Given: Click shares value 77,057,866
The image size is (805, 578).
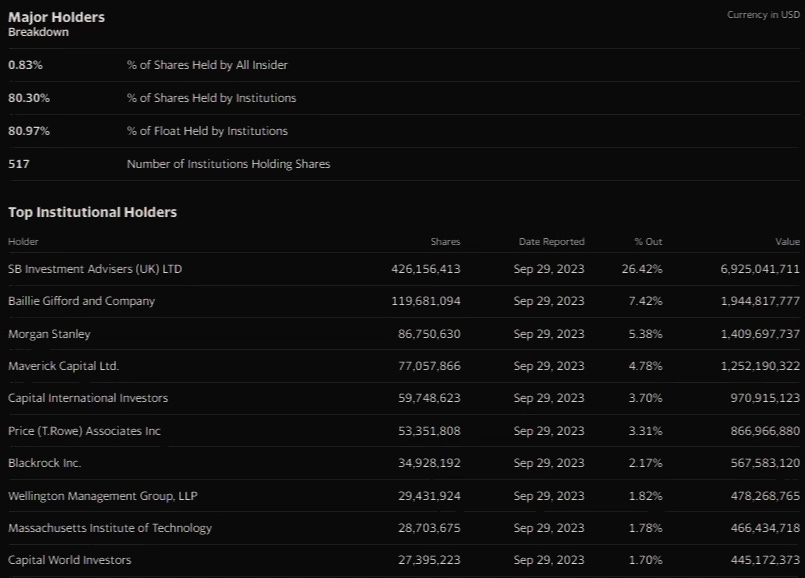Looking at the screenshot, I should click(x=429, y=366).
